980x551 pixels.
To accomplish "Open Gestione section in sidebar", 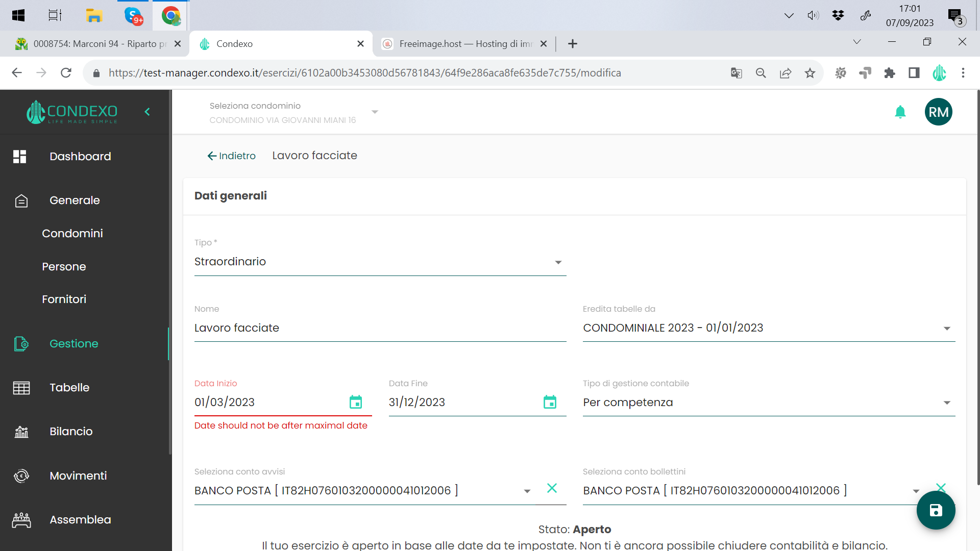I will point(74,344).
